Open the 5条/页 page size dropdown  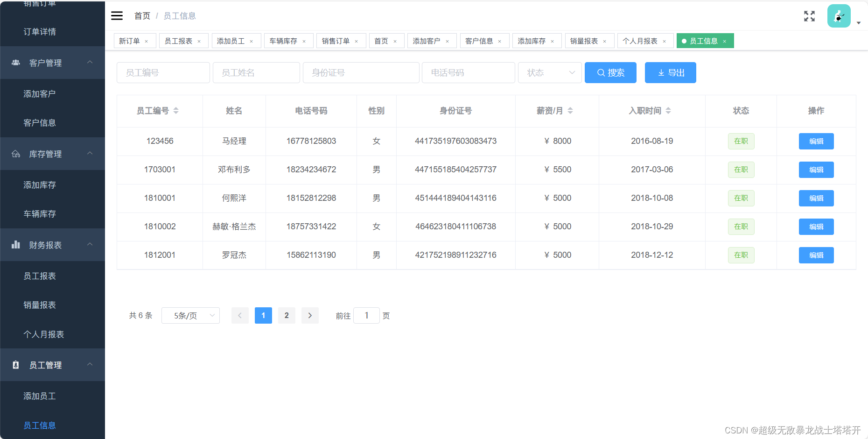(x=190, y=316)
